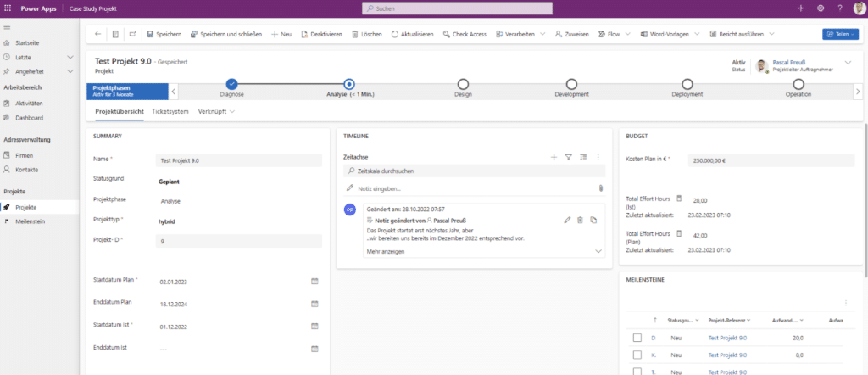
Task: Click the Projektphasen process label
Action: point(127,91)
